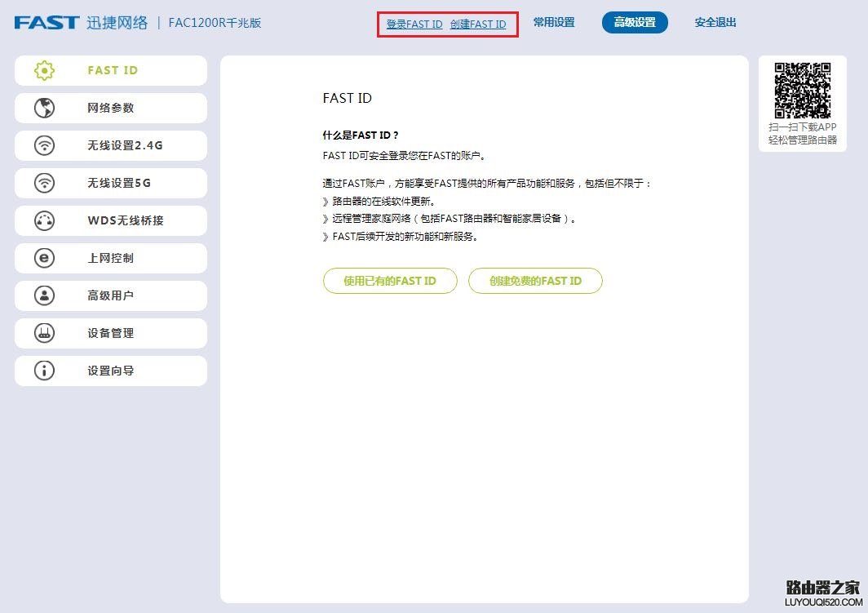Open the 上网控制 menu label
This screenshot has width=868, height=613.
111,258
